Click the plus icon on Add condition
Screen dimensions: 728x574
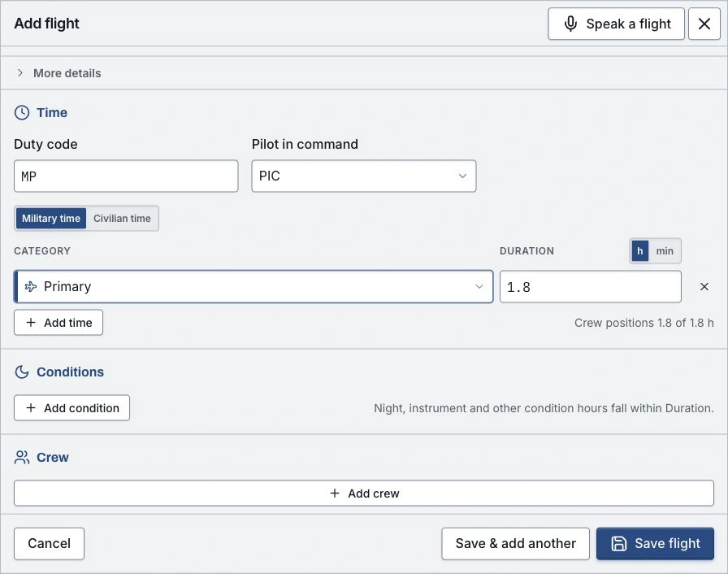[31, 408]
